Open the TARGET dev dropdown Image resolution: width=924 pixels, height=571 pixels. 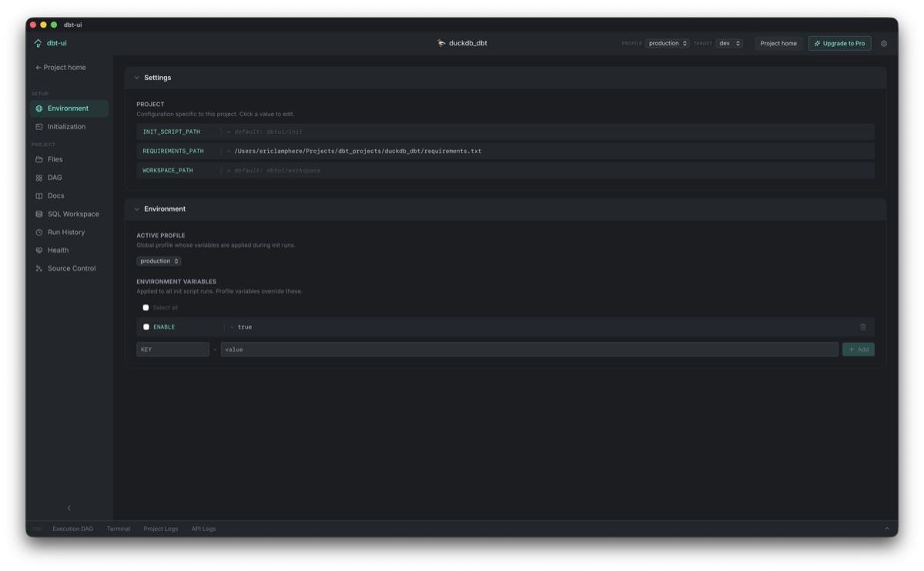tap(729, 44)
